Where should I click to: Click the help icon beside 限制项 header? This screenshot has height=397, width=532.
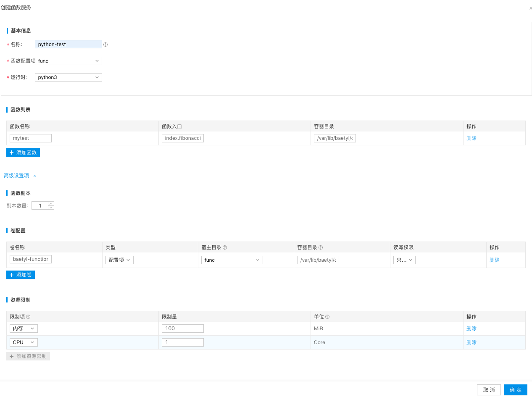coord(28,317)
